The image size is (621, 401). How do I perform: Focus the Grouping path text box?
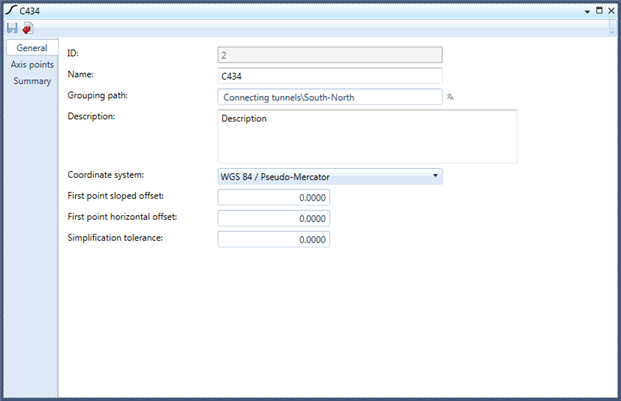coord(329,97)
